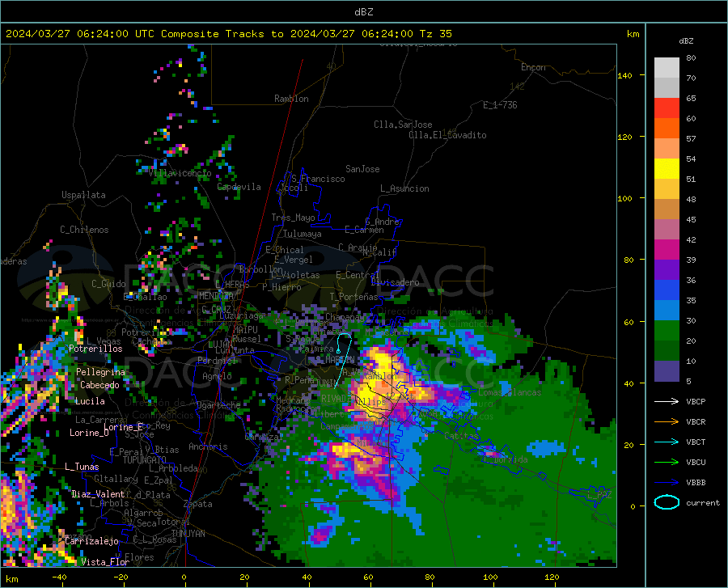Click the 'Divisadero' map label
The width and height of the screenshot is (728, 588).
pyautogui.click(x=395, y=282)
